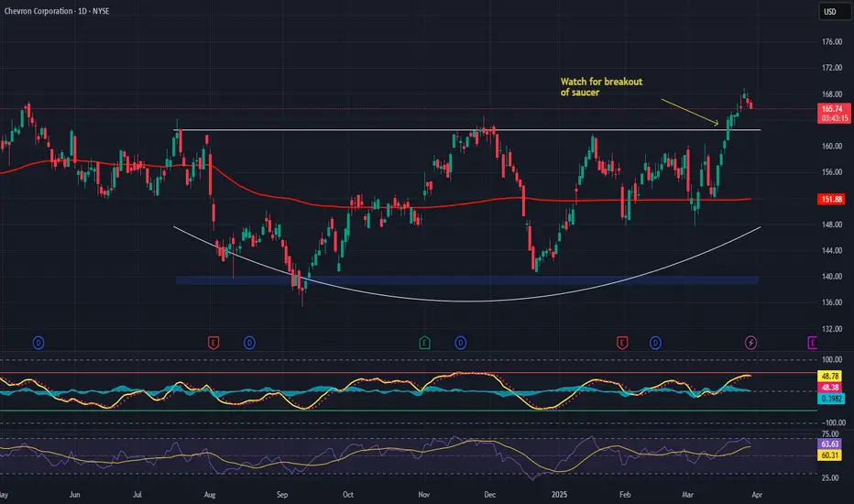Click the 25.00 RSI scale label
The width and height of the screenshot is (854, 504).
[830, 478]
